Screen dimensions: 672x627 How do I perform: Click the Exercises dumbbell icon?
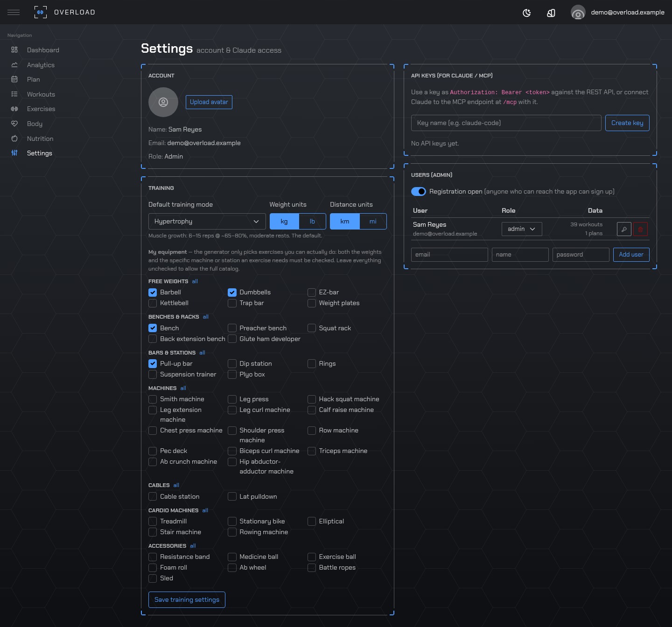click(x=14, y=109)
